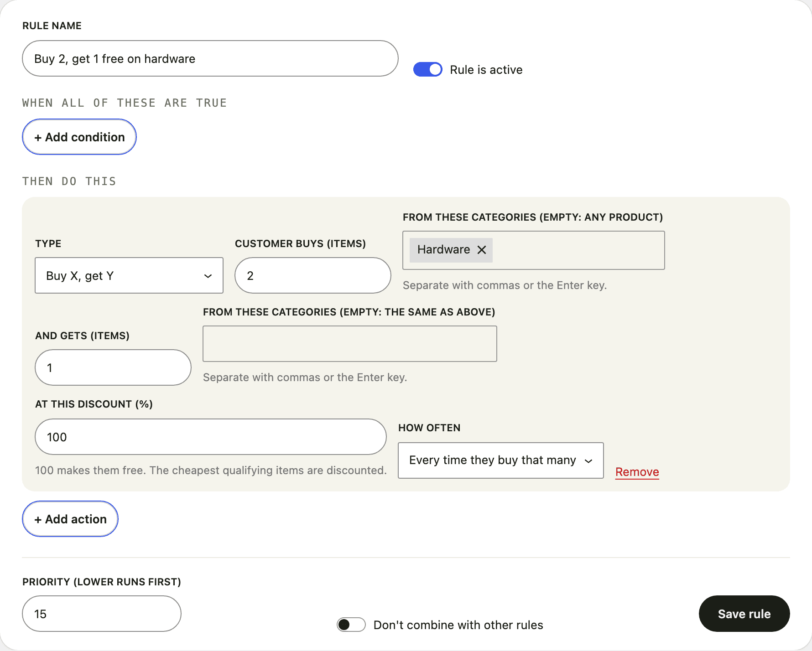
Task: Click the Priority field containing 15
Action: click(102, 614)
